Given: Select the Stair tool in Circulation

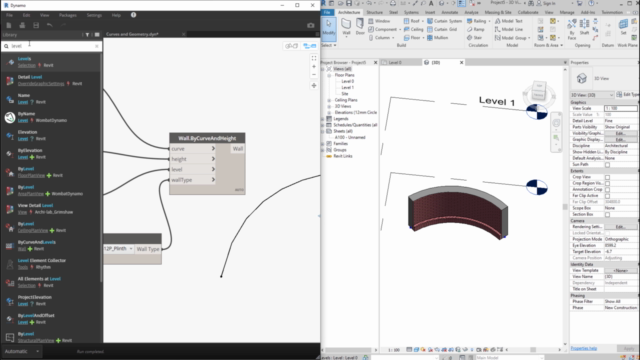Looking at the screenshot, I should tap(474, 38).
